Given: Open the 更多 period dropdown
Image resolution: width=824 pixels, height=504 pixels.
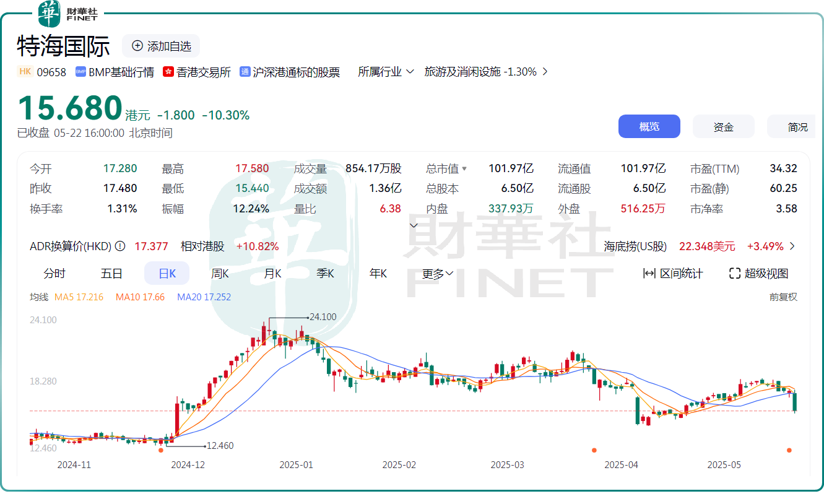Looking at the screenshot, I should [438, 273].
